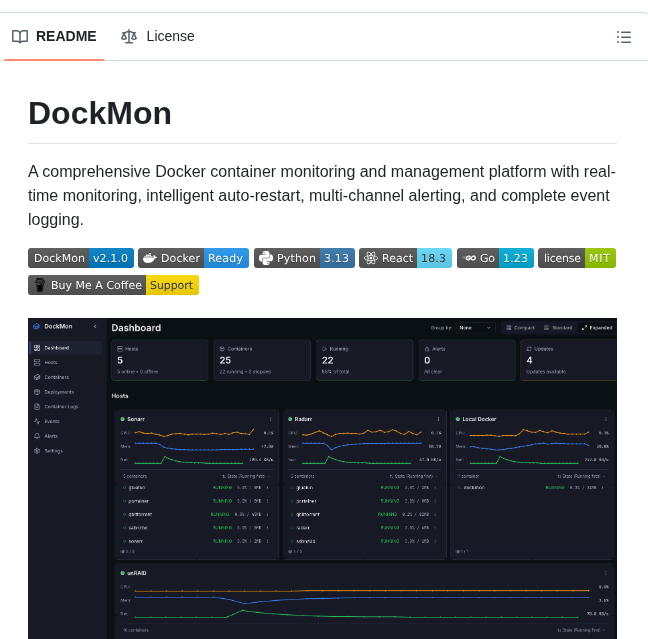Screen dimensions: 648x639
Task: Click the Alerts stat card showing 0
Action: pos(467,360)
